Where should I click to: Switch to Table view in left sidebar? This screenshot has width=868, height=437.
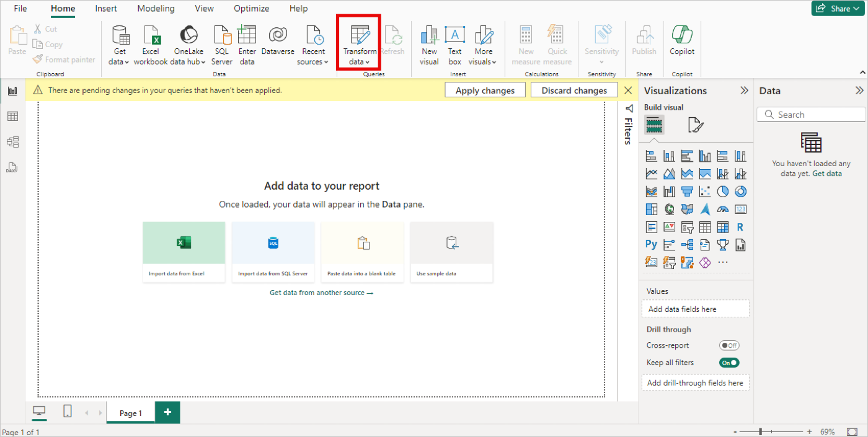tap(12, 117)
